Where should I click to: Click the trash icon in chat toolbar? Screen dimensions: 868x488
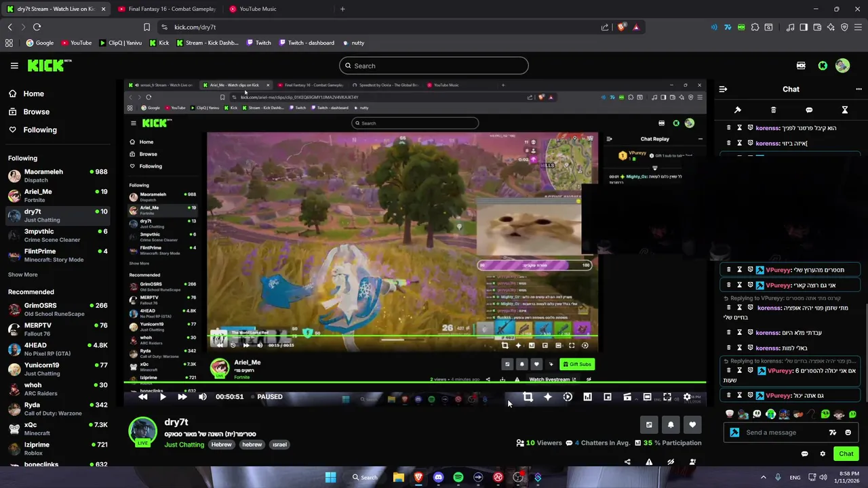point(773,110)
